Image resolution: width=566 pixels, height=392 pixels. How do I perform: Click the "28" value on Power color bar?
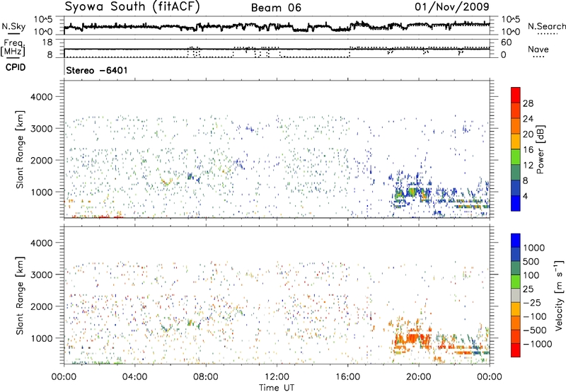pos(528,103)
